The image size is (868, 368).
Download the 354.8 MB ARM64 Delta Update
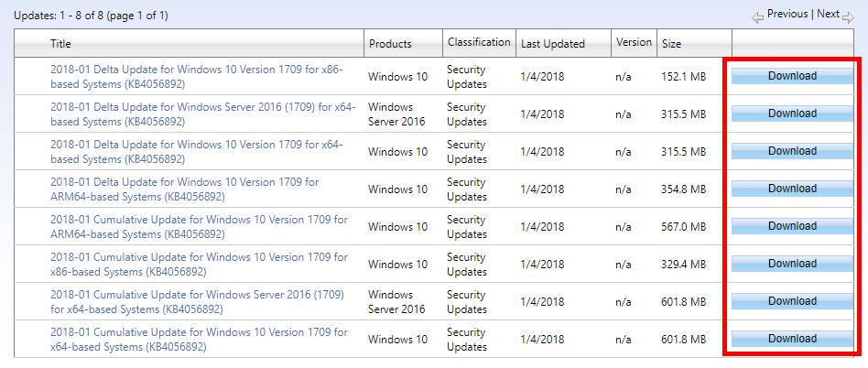(792, 189)
